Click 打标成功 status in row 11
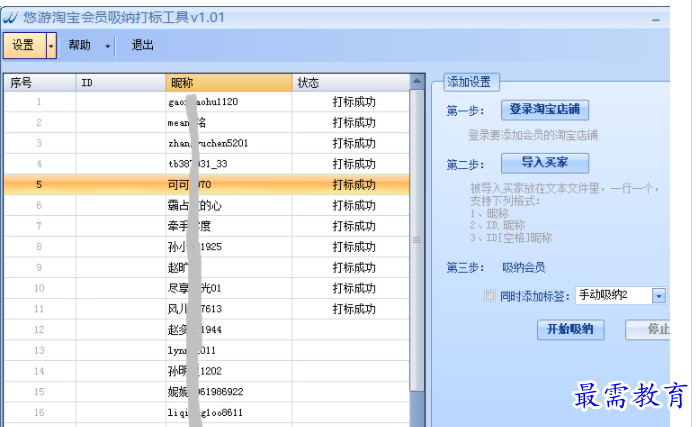This screenshot has width=696, height=427. point(354,309)
